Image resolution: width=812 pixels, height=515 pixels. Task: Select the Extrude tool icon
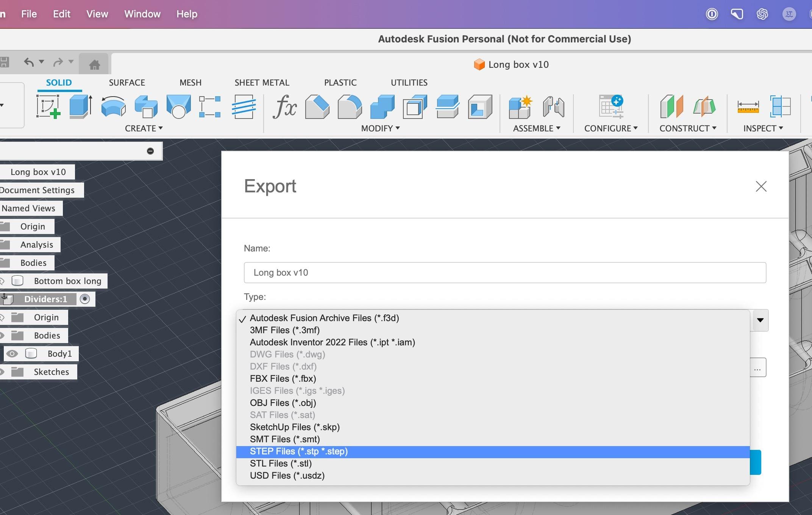(x=81, y=106)
